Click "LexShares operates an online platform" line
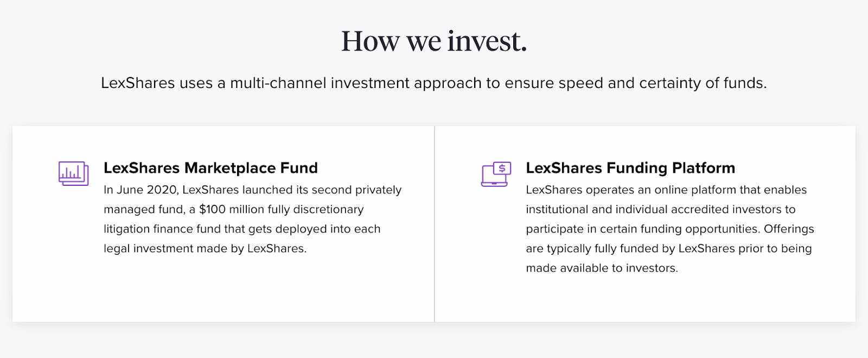The height and width of the screenshot is (358, 868). point(666,190)
